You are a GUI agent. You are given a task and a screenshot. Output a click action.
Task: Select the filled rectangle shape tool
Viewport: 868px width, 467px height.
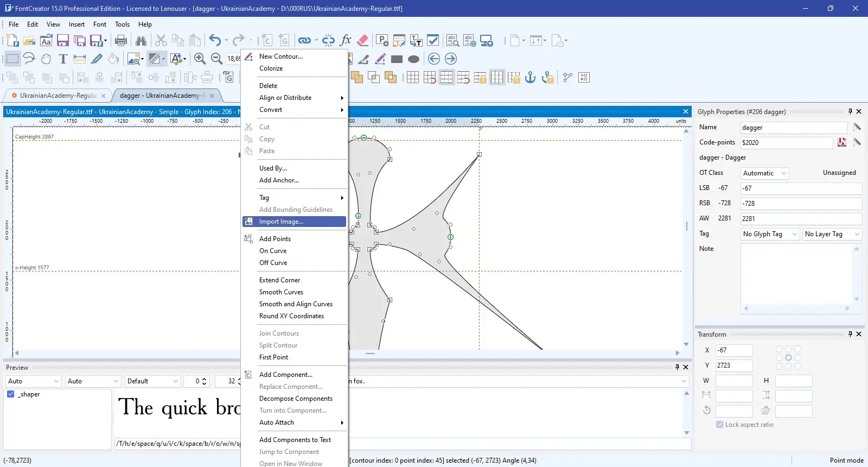click(x=397, y=59)
